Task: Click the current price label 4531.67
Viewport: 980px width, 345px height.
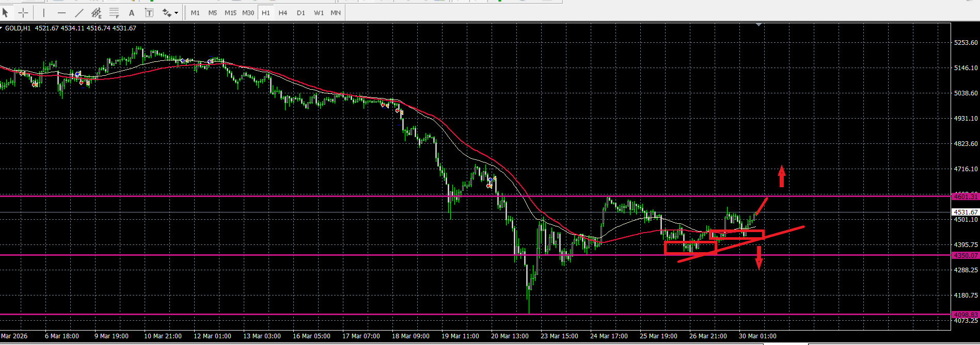Action: (965, 212)
